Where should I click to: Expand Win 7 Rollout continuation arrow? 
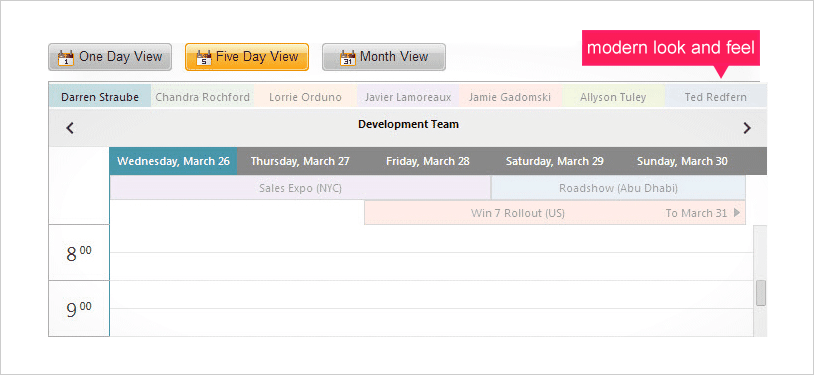tap(737, 212)
